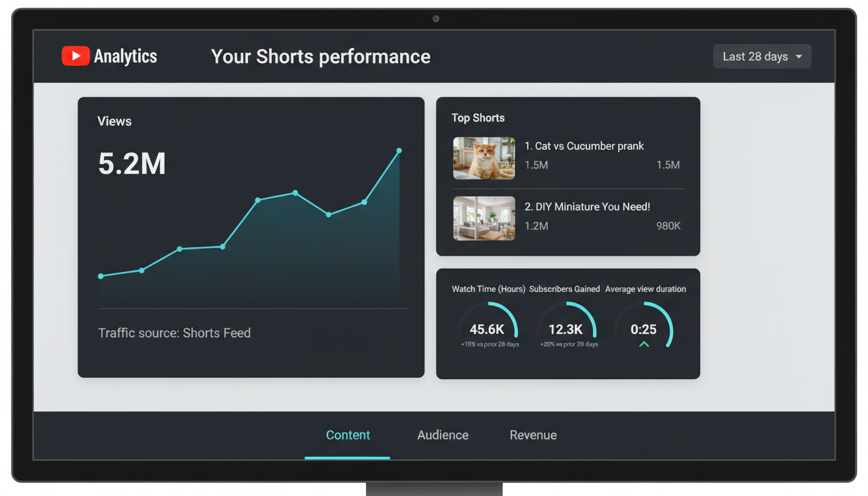Expand the Top Shorts panel
This screenshot has width=868, height=496.
478,118
